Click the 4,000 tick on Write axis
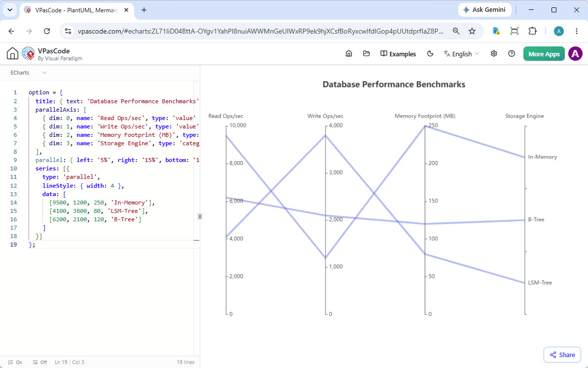The width and height of the screenshot is (588, 368). click(x=335, y=125)
